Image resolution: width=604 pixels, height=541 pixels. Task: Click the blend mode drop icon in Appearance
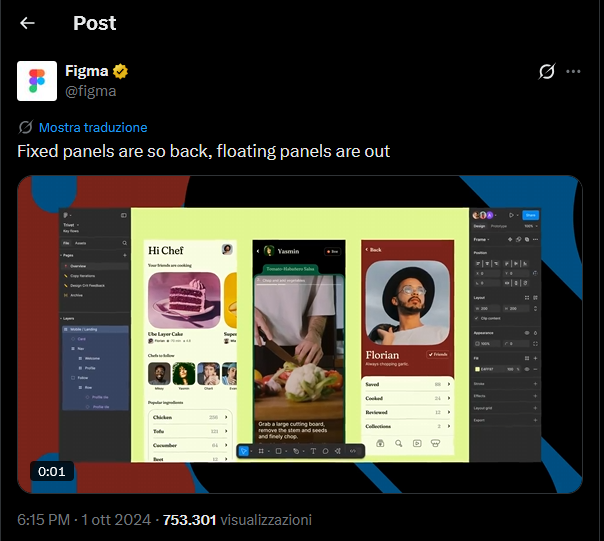click(x=535, y=333)
